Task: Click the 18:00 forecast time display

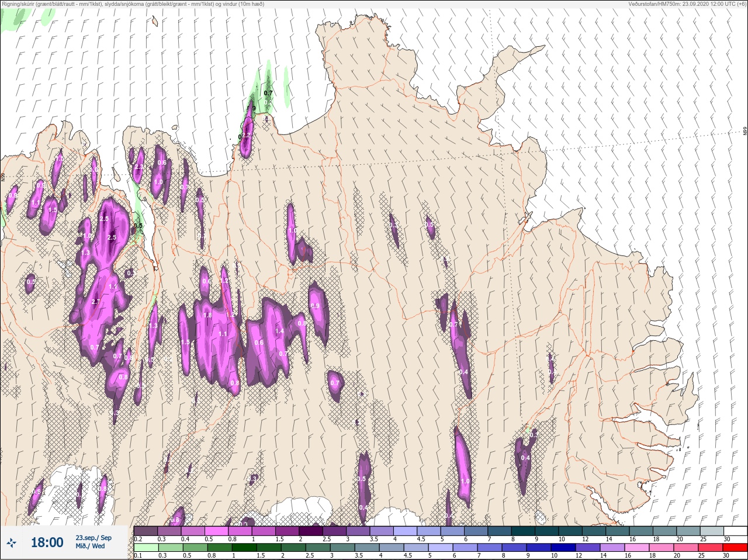Action: click(x=47, y=542)
